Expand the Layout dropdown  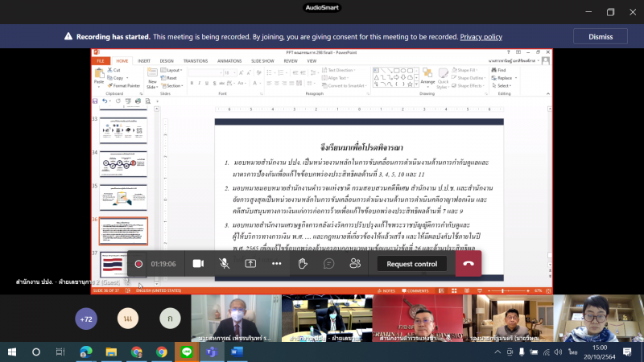coord(171,70)
